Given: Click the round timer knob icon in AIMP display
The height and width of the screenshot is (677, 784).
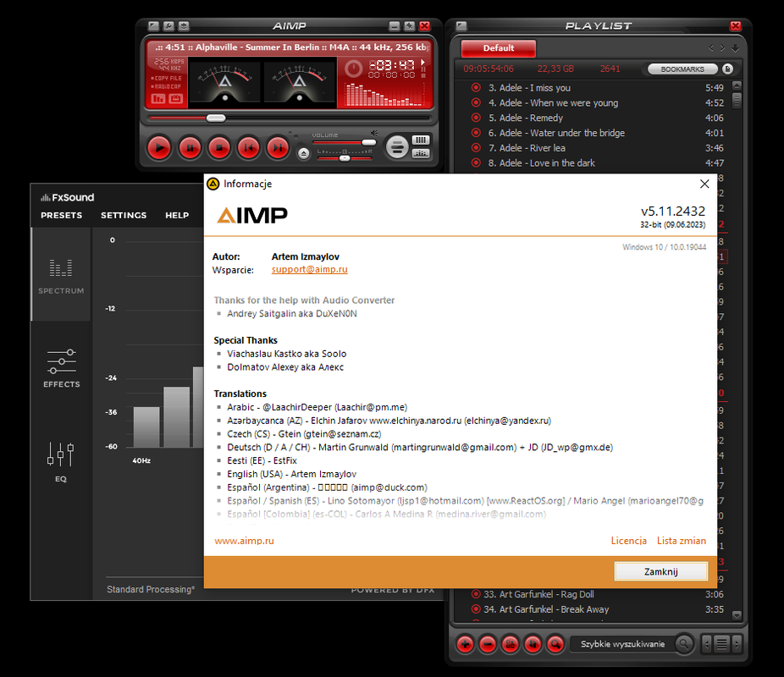Looking at the screenshot, I should click(x=354, y=69).
